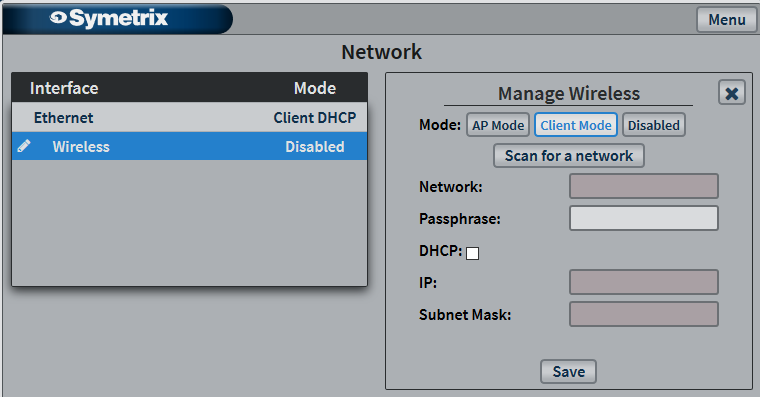Save the wireless settings
This screenshot has height=397, width=760.
coord(568,372)
